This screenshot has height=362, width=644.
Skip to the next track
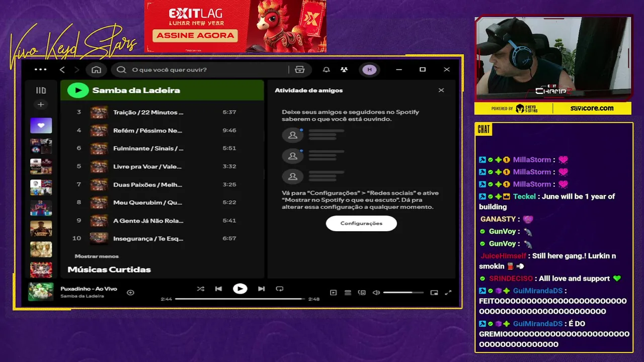[261, 289]
